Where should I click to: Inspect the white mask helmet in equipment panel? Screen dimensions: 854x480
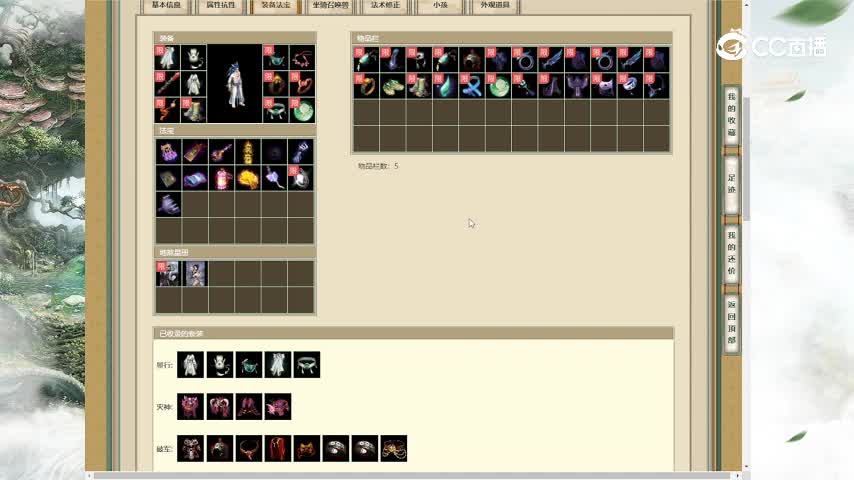tap(193, 57)
